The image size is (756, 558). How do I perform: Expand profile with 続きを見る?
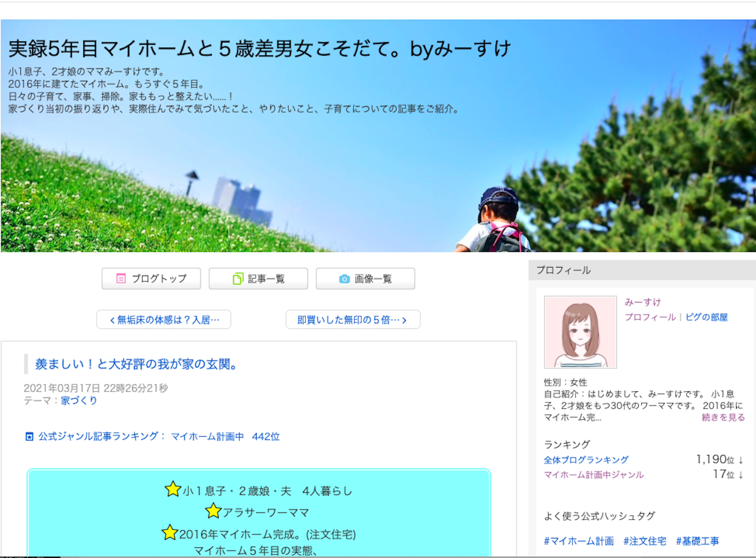723,418
